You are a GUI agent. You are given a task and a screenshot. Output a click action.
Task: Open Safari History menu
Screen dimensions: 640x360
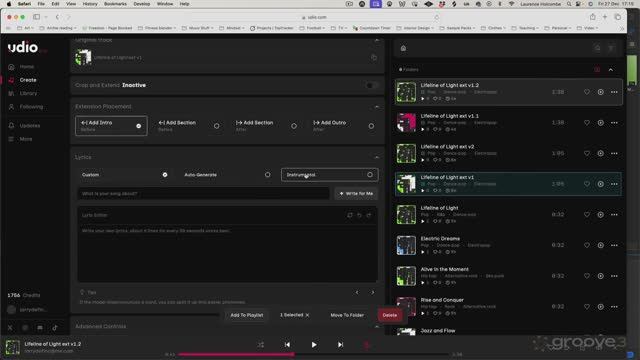(90, 4)
